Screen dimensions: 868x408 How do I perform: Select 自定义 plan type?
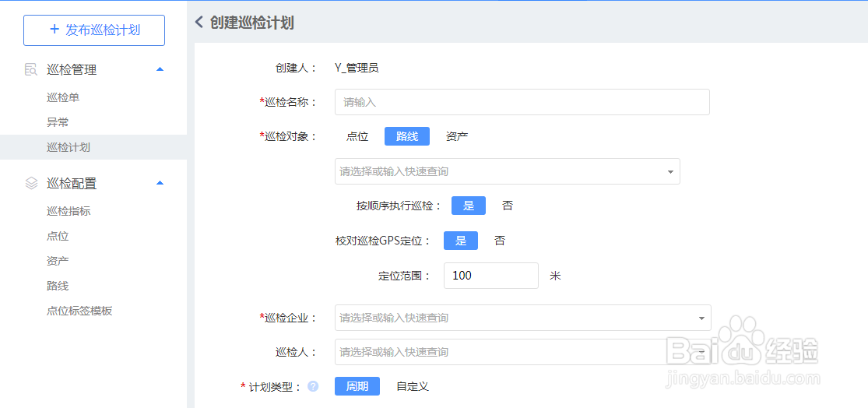413,386
